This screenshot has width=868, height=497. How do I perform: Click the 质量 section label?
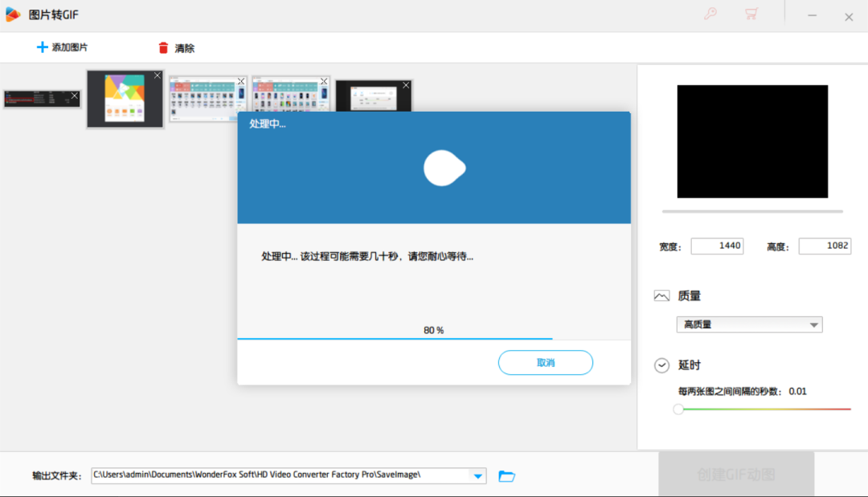pos(690,295)
